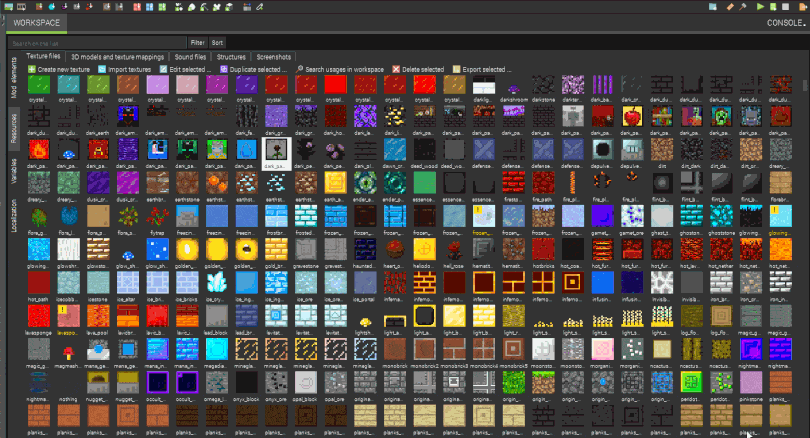Click the Import textures button
The width and height of the screenshot is (810, 438).
click(124, 69)
